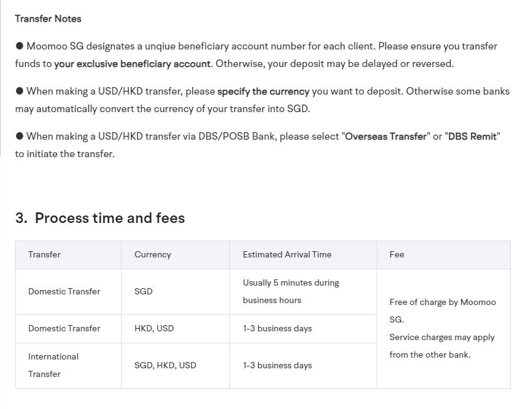Click the bold 'DBS Remit' text
532x409 pixels.
[x=472, y=137]
